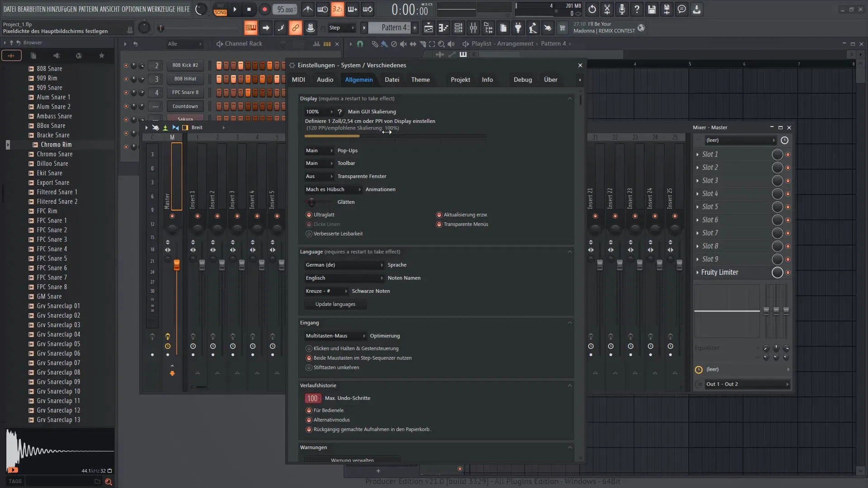Switch to the Audio settings tab

[325, 80]
